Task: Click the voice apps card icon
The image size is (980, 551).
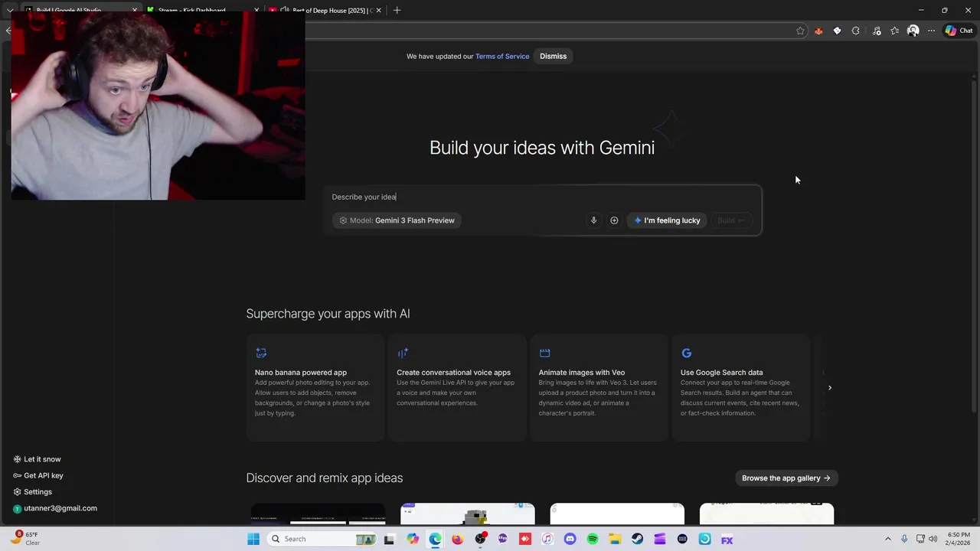Action: [403, 353]
